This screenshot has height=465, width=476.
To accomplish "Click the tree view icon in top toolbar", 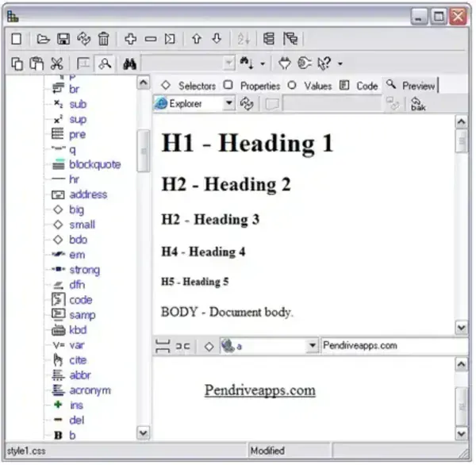I will click(x=269, y=39).
